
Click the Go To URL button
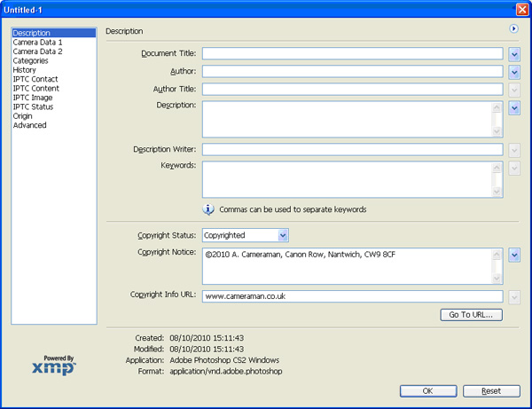[472, 315]
